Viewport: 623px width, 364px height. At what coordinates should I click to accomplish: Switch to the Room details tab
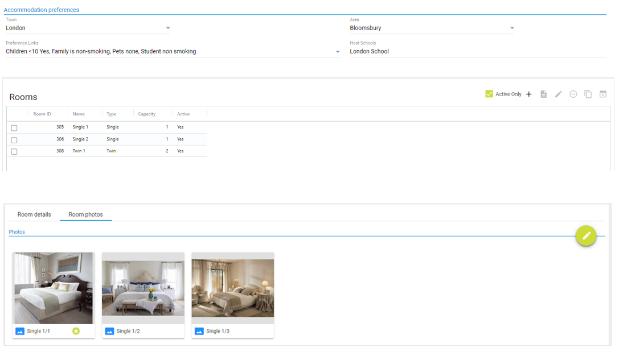34,214
